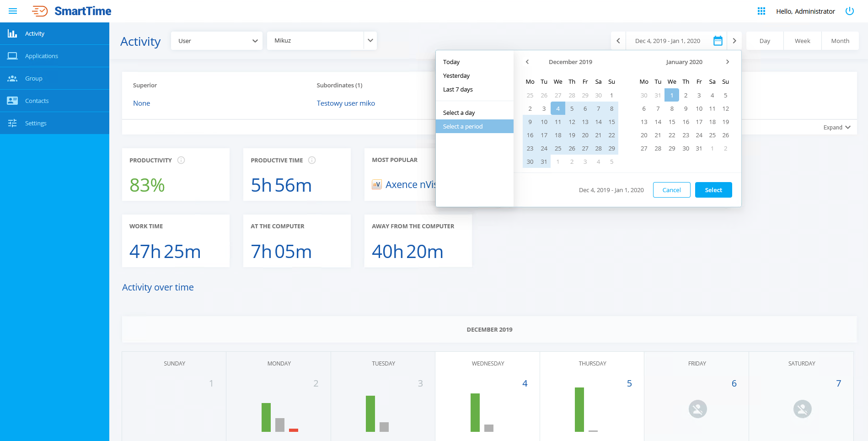Image resolution: width=868 pixels, height=441 pixels.
Task: Click the Productivity info icon
Action: tap(181, 160)
